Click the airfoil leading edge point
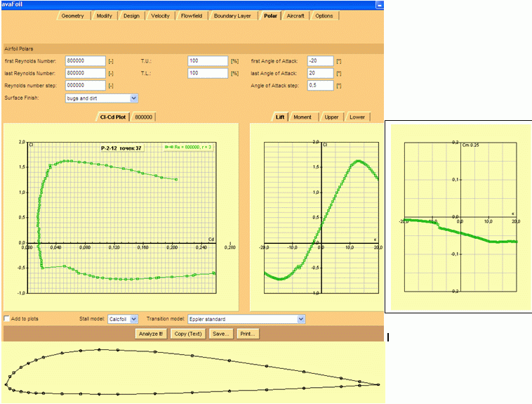Viewport: 532px width, 404px height. [6, 384]
